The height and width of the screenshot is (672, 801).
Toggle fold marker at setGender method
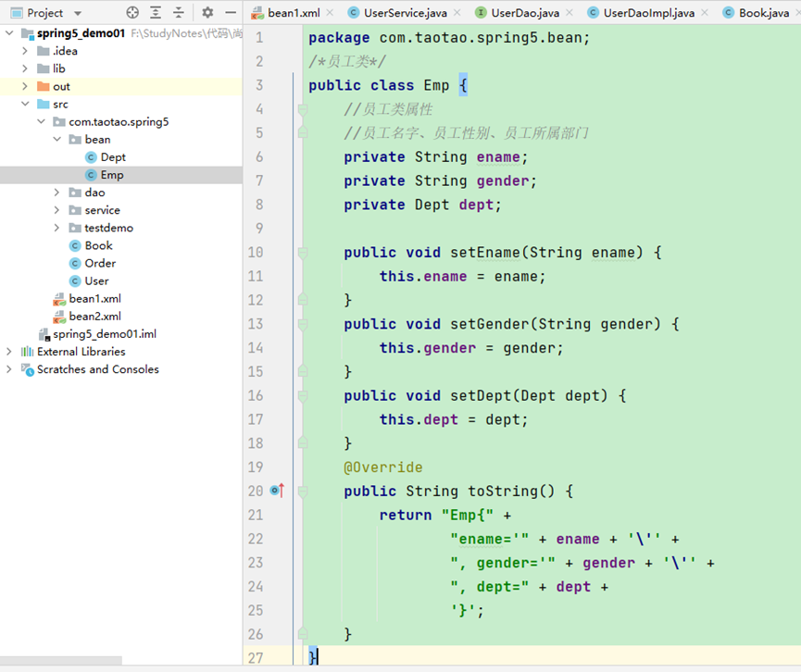click(x=303, y=324)
